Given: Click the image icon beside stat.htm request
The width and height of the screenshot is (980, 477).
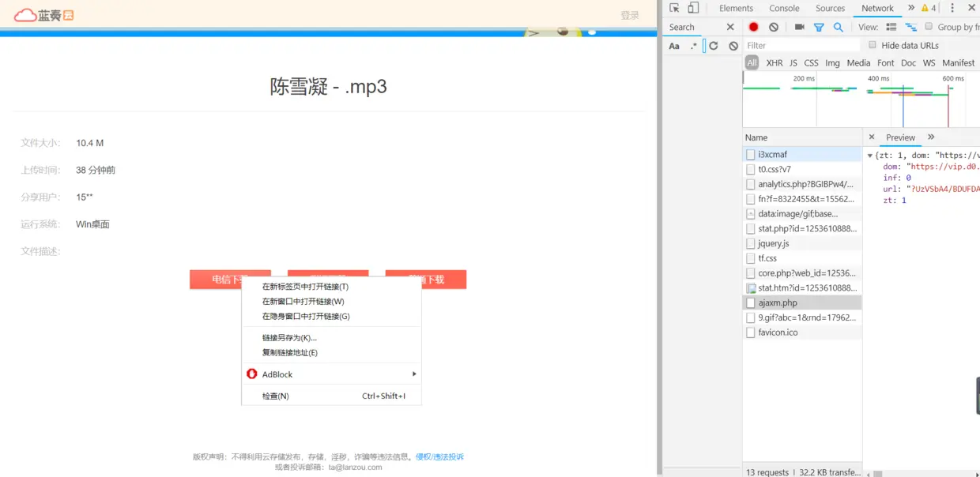Looking at the screenshot, I should coord(751,288).
